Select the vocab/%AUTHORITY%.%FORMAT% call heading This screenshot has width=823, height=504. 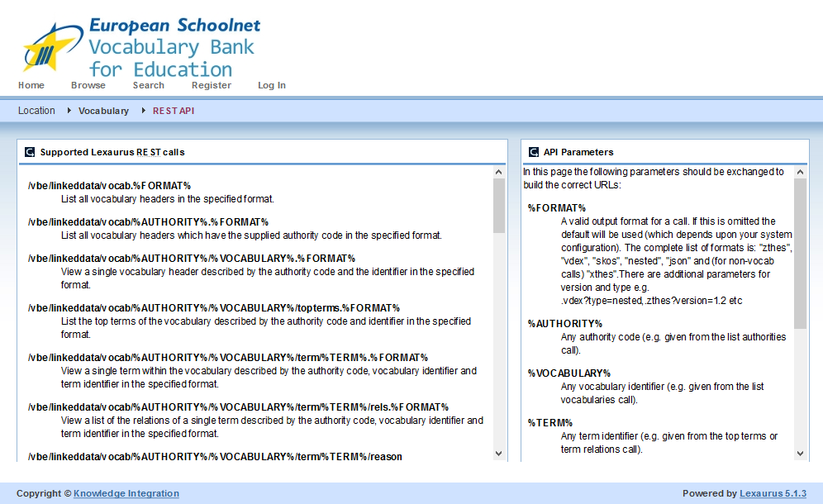pos(149,222)
